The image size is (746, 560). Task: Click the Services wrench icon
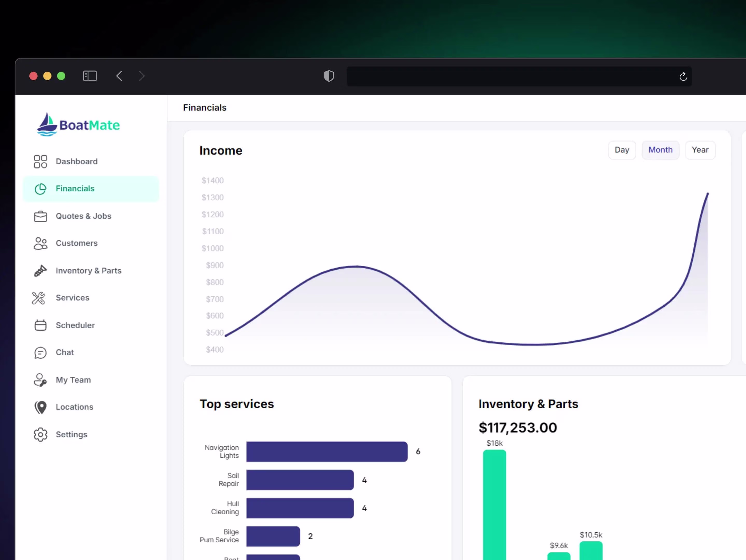38,298
